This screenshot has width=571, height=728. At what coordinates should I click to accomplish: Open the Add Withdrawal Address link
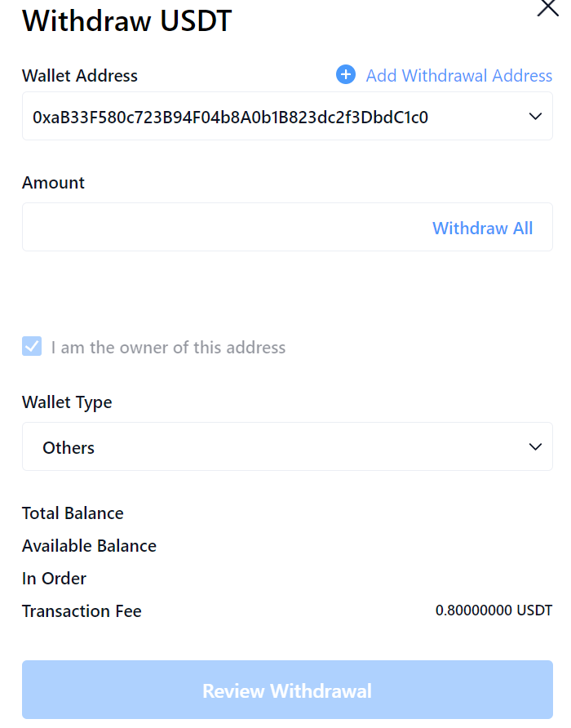tap(458, 76)
